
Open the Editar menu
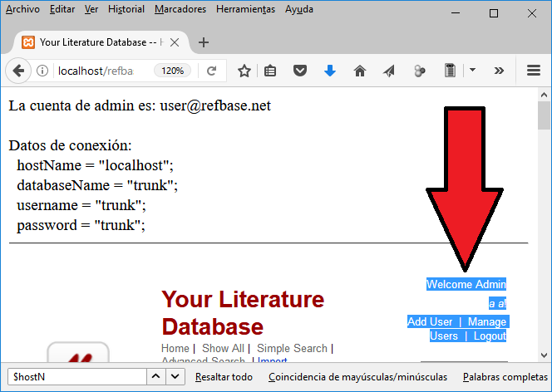(x=62, y=9)
